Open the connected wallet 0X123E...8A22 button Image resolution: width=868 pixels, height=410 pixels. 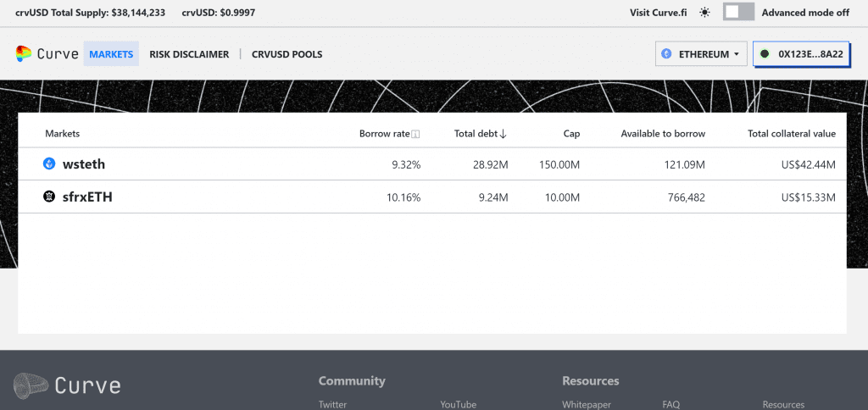[x=801, y=54]
